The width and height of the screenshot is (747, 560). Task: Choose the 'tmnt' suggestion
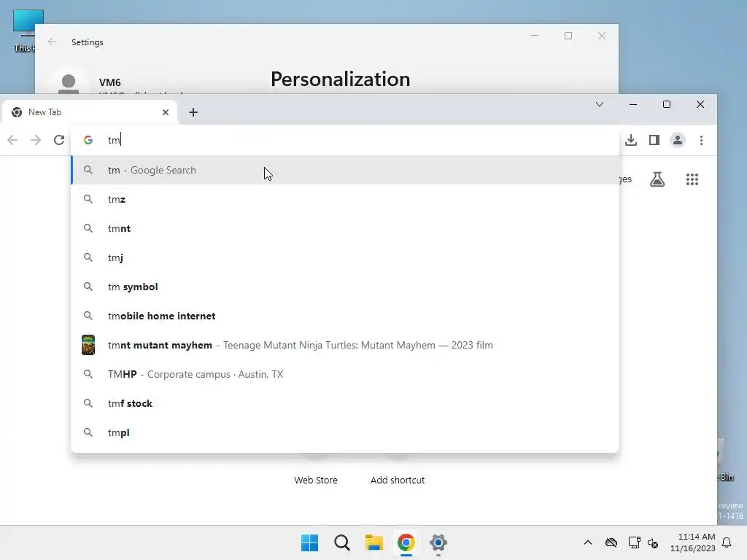[345, 228]
